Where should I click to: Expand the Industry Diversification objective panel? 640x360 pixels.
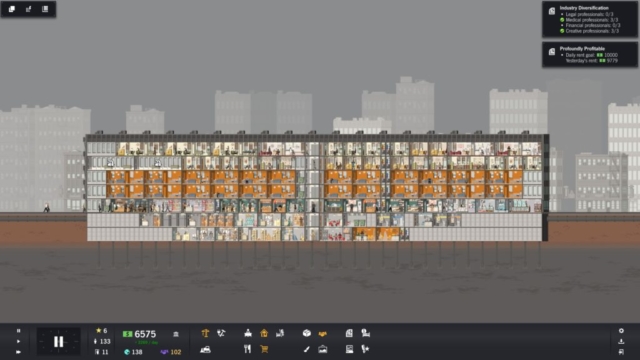pos(590,20)
